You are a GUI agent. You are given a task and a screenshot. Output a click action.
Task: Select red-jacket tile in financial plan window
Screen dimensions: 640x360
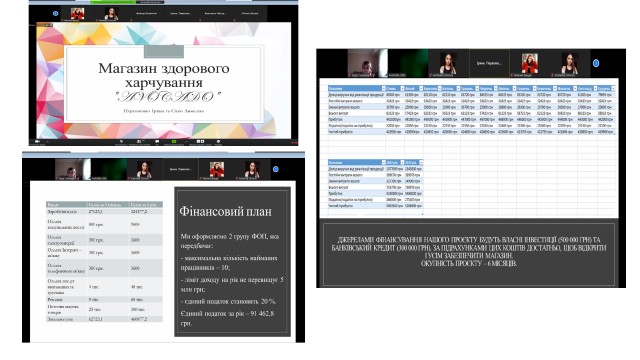click(x=217, y=169)
